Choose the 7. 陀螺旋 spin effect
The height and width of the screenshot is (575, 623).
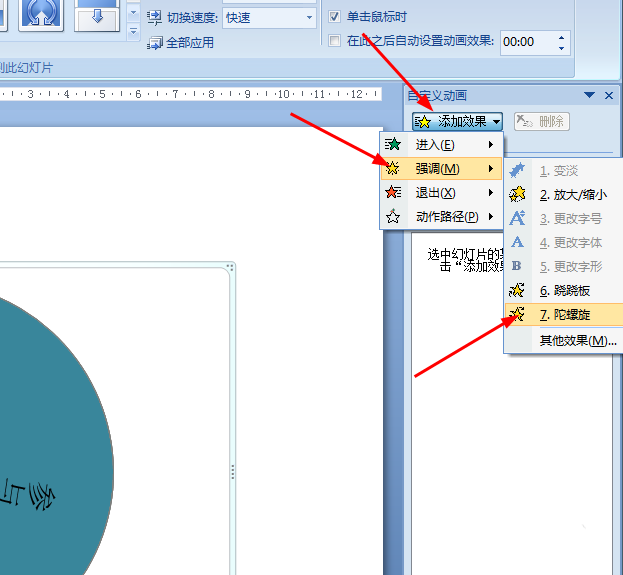[564, 315]
